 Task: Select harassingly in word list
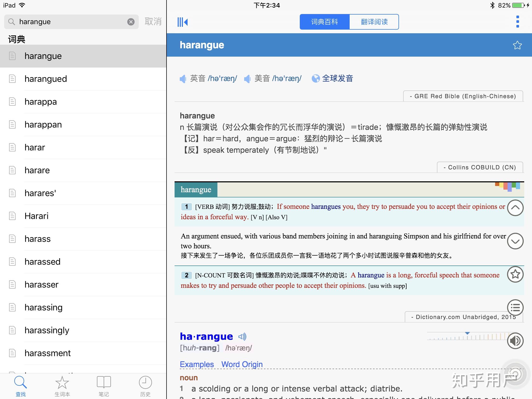pyautogui.click(x=83, y=330)
